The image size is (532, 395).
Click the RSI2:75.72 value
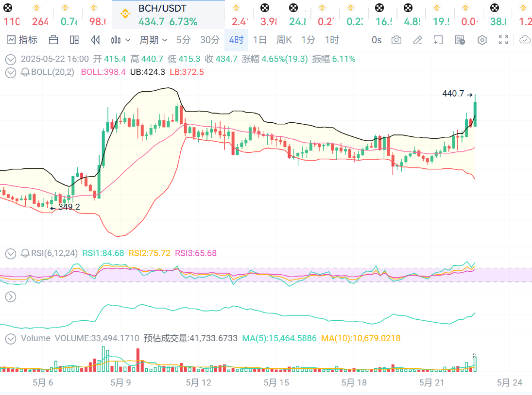150,253
